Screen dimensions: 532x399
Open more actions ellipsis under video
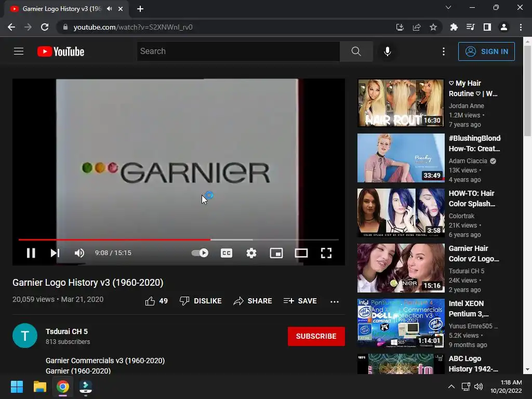(x=335, y=301)
